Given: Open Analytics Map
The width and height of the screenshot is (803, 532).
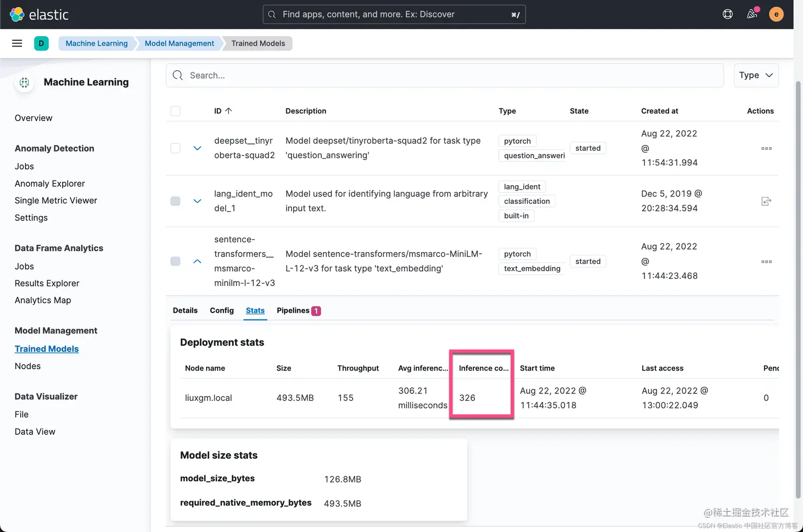Looking at the screenshot, I should [43, 301].
